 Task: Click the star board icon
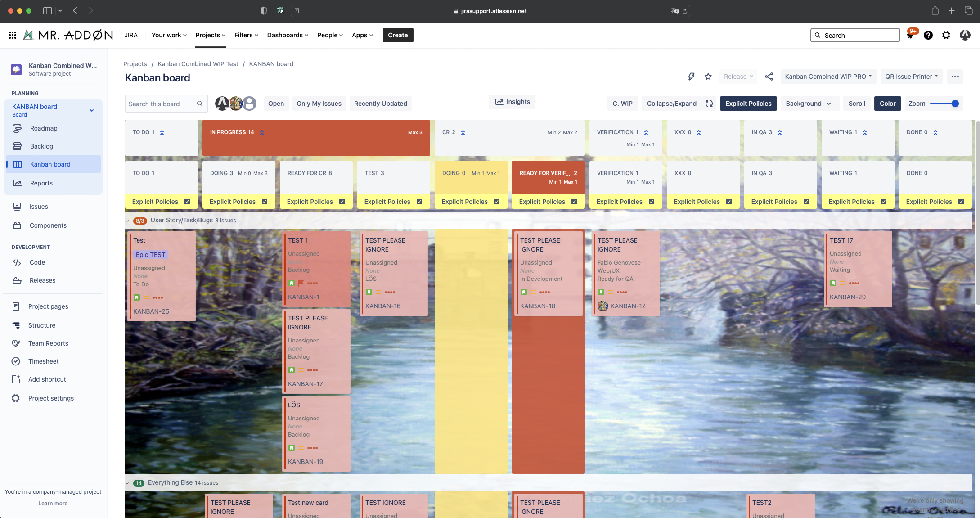tap(708, 77)
